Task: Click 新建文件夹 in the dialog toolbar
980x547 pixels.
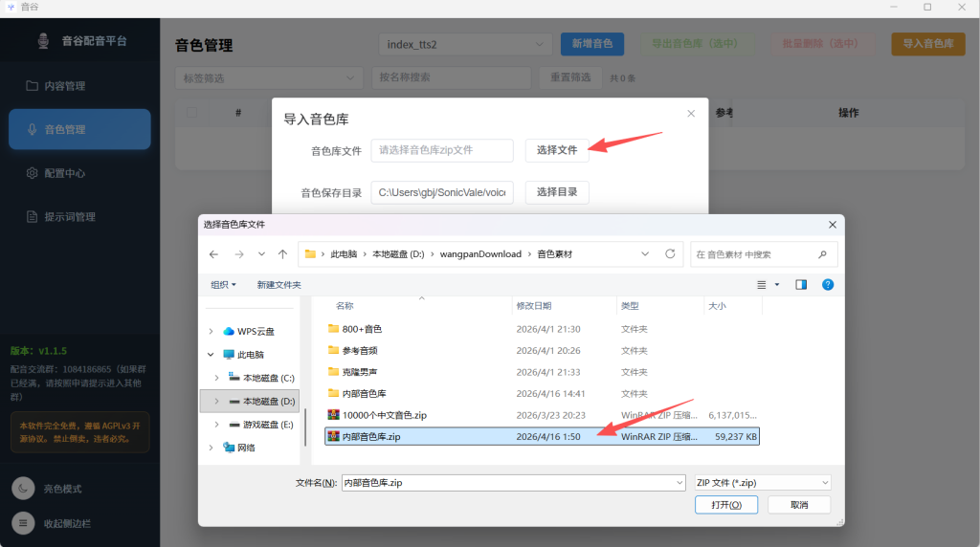Action: tap(278, 285)
